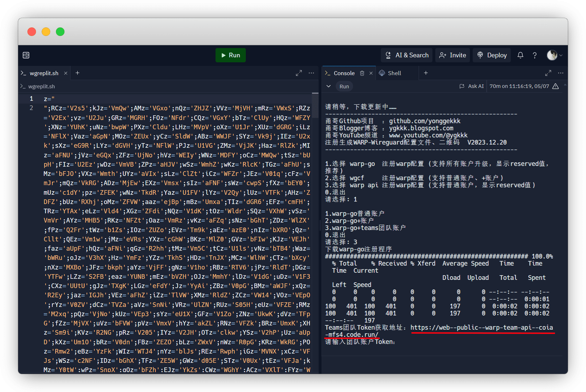This screenshot has height=392, width=586.
Task: Open editor pane more options menu
Action: (x=311, y=73)
